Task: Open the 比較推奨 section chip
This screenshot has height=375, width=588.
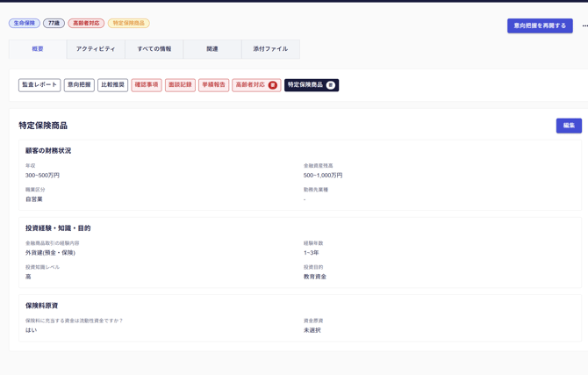Action: click(112, 85)
